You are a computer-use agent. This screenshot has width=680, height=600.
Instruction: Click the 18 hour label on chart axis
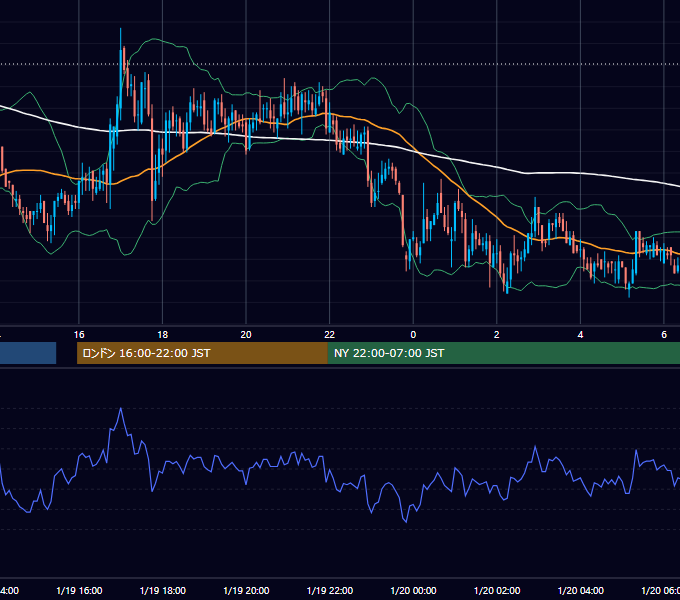163,335
